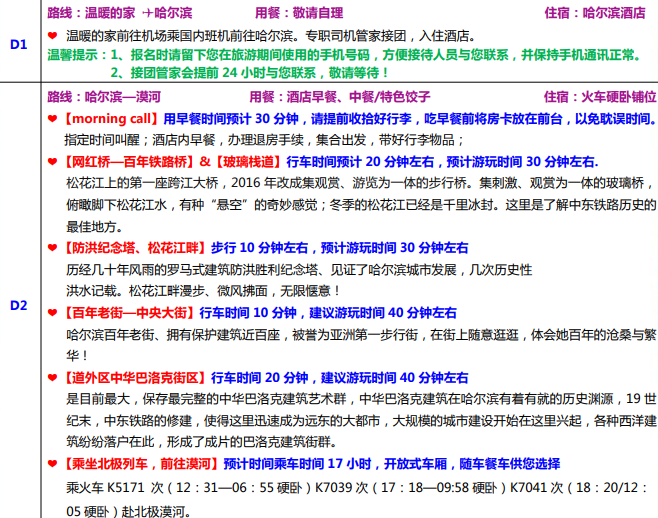Select the heart icon beside 百年老街
Screen dimensions: 658x518
(x=53, y=313)
